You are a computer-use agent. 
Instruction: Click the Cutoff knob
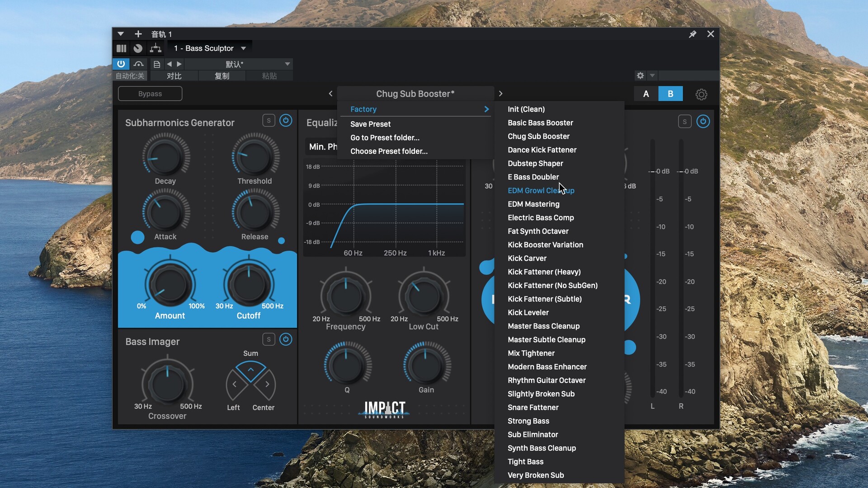[x=249, y=284]
